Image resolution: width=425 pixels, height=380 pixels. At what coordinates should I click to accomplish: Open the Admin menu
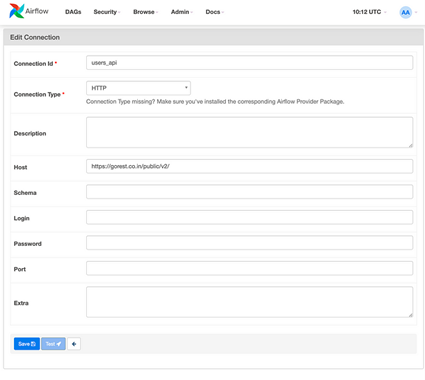182,12
